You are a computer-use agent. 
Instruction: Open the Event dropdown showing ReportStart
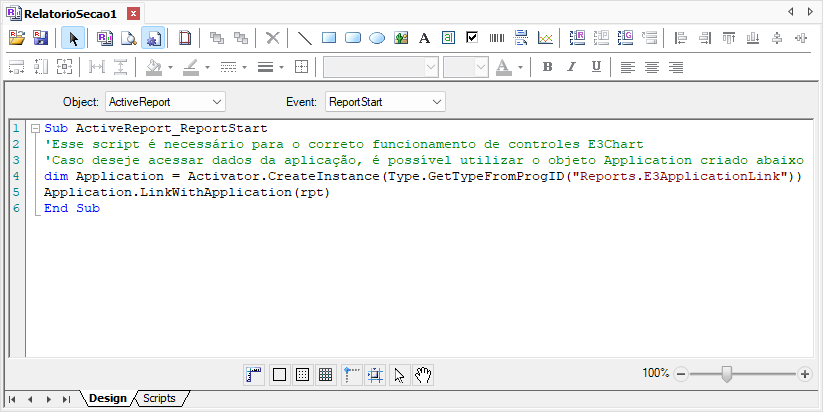[x=385, y=102]
